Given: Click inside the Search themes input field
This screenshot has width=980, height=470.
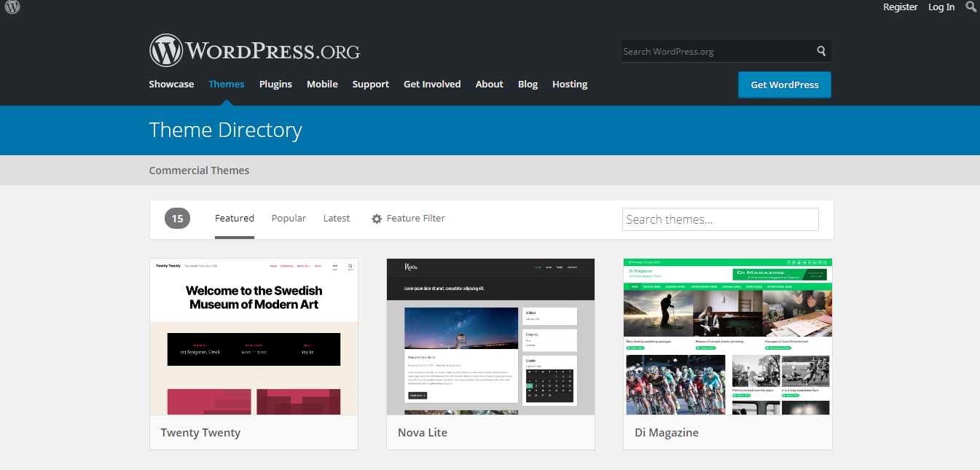Looking at the screenshot, I should point(720,219).
